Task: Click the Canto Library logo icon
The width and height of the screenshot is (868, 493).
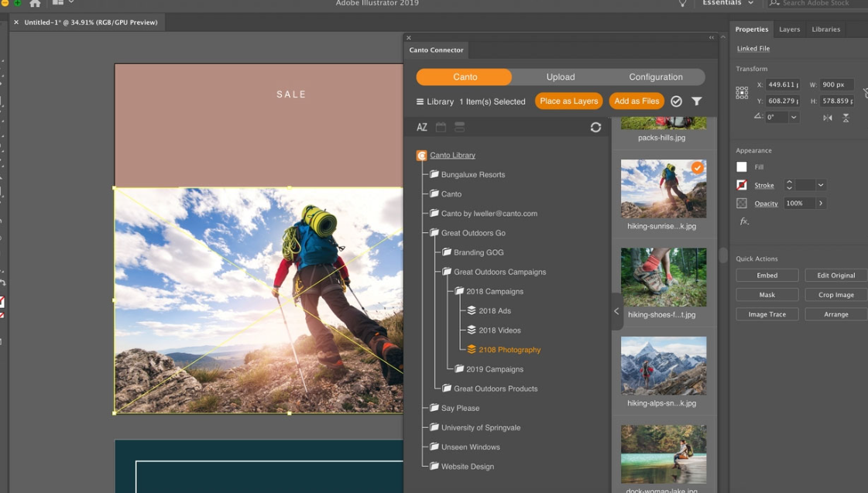Action: pos(421,156)
